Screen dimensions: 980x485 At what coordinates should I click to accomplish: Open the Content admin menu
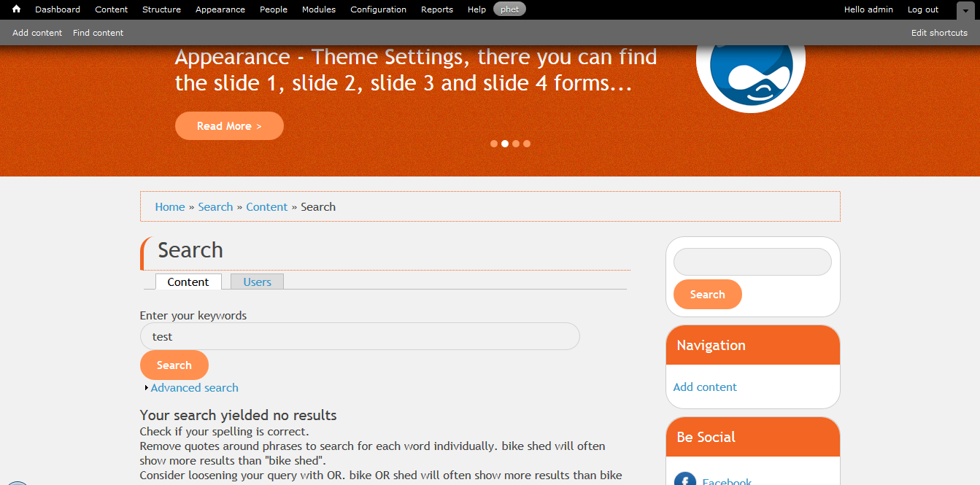click(111, 9)
